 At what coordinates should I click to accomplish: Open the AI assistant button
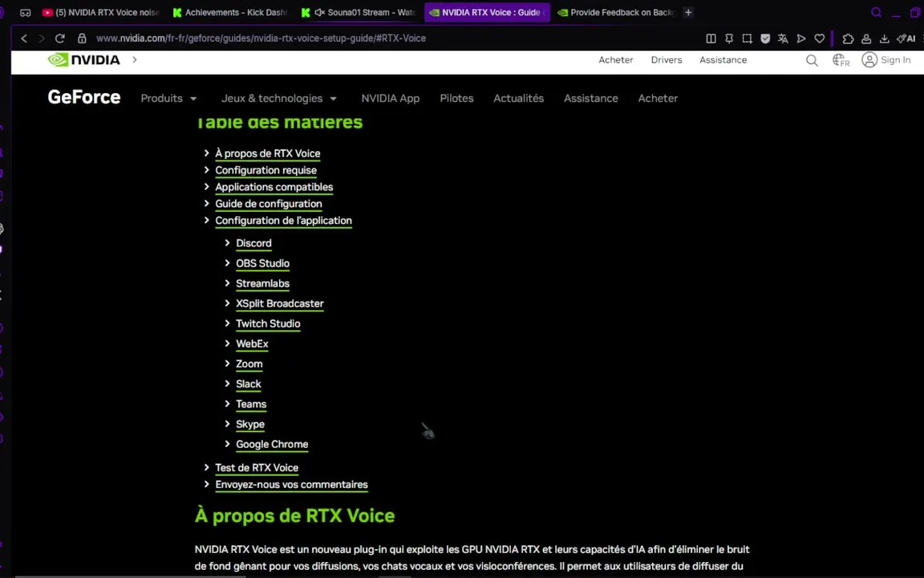point(906,39)
